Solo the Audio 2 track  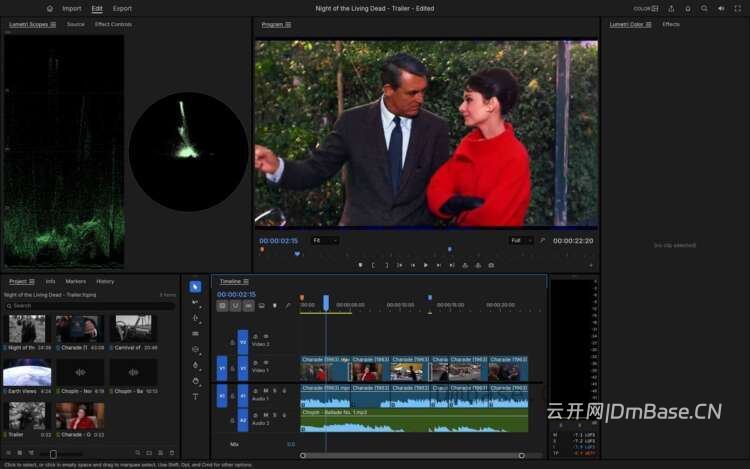coord(275,415)
